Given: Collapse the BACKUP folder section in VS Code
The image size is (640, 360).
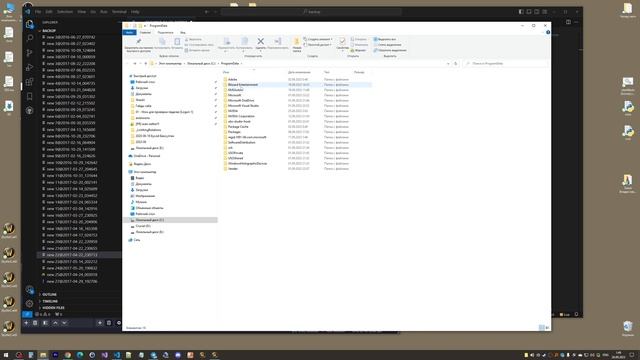Looking at the screenshot, I should pos(49,31).
